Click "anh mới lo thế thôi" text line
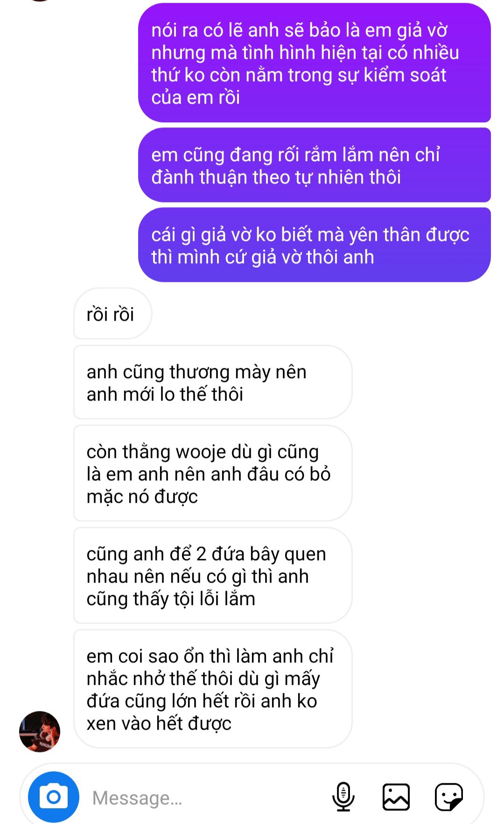This screenshot has height=824, width=504. coord(165,394)
